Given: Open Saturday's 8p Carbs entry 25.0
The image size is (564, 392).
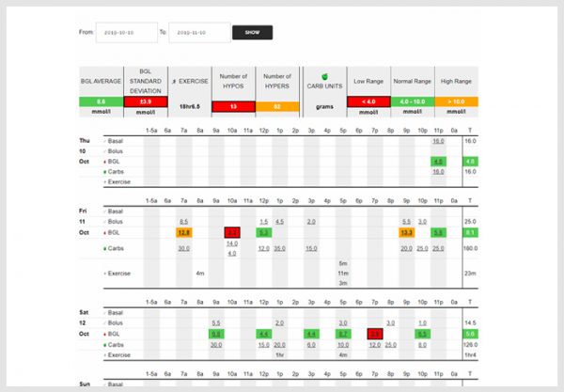Looking at the screenshot, I should pos(391,345).
